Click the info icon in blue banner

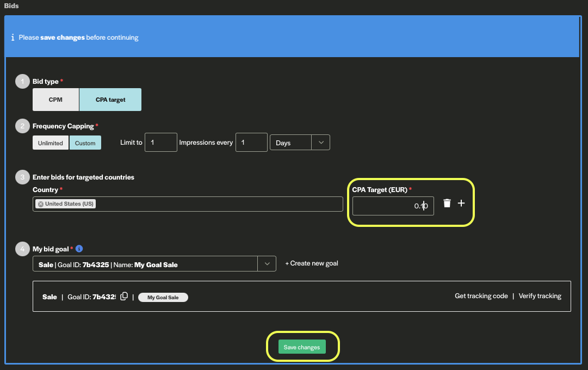pyautogui.click(x=13, y=38)
